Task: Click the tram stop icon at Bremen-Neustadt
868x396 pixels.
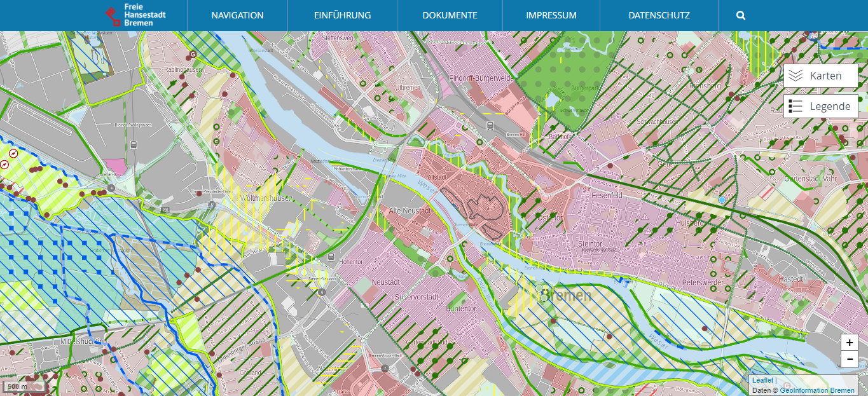Action: (331, 257)
